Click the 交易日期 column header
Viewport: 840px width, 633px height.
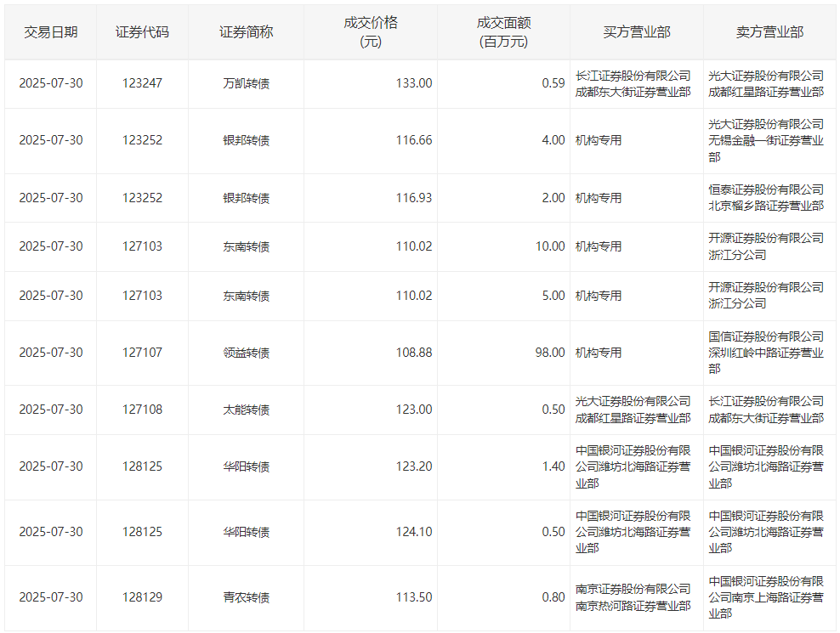click(51, 32)
